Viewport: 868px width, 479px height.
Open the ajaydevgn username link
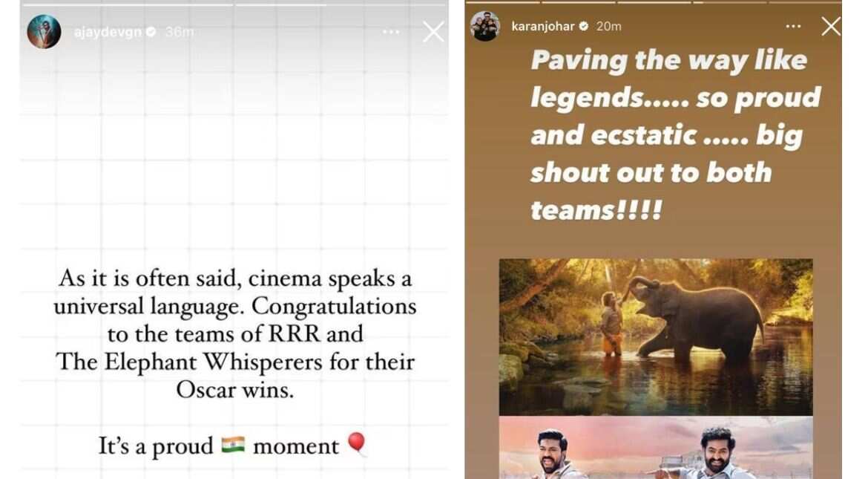108,32
